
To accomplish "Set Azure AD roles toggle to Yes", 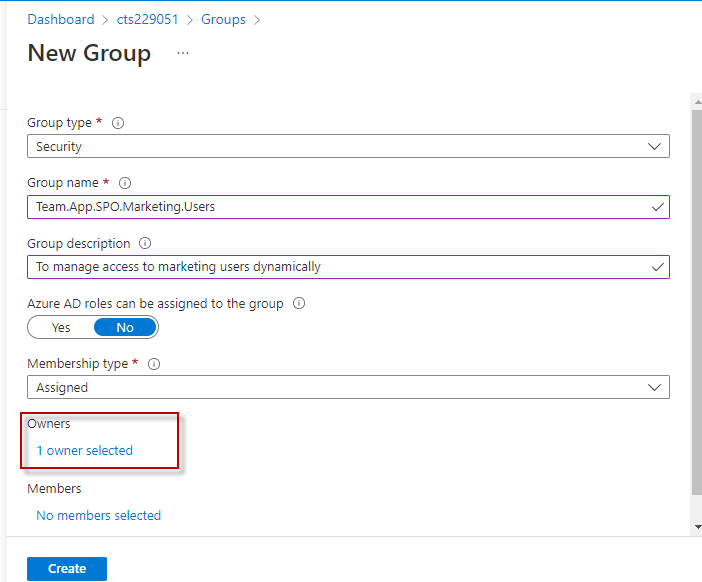I will click(61, 327).
